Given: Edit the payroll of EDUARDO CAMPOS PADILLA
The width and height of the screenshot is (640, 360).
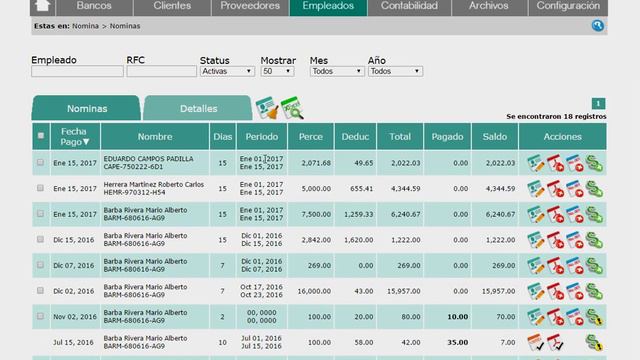Looking at the screenshot, I should [x=536, y=163].
